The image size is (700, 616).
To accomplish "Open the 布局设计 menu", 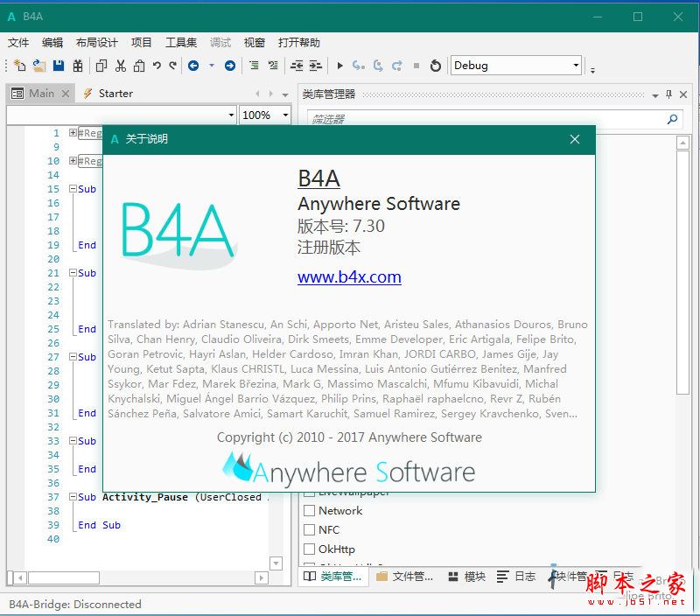I will pyautogui.click(x=97, y=42).
